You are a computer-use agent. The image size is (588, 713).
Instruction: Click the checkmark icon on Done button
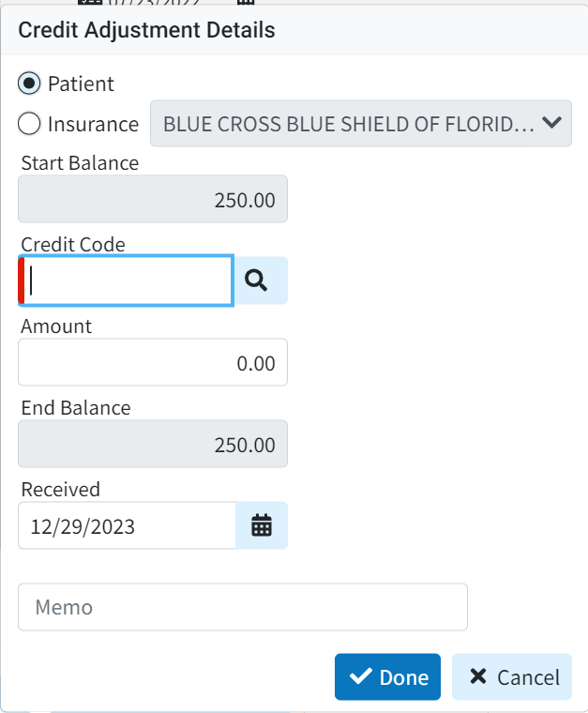click(359, 677)
